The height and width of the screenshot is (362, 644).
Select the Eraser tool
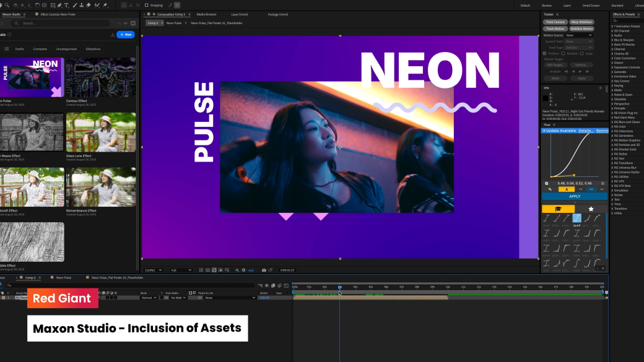coord(89,5)
